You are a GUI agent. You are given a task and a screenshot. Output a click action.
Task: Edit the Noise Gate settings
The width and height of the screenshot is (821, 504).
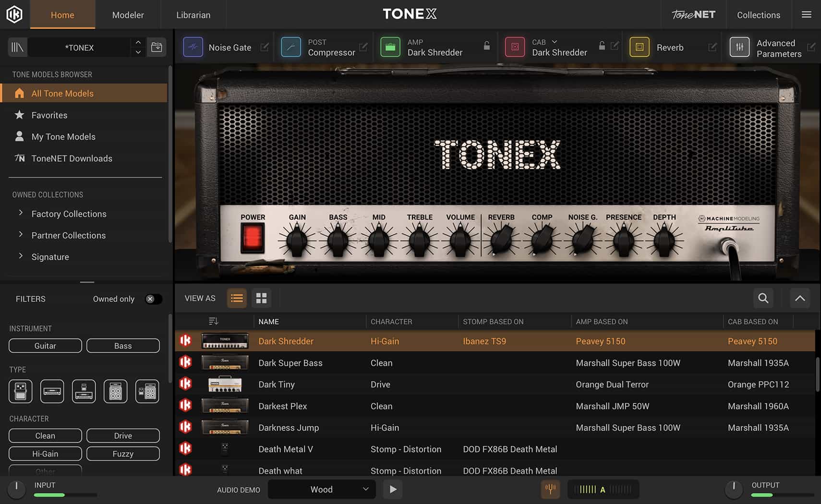(265, 47)
